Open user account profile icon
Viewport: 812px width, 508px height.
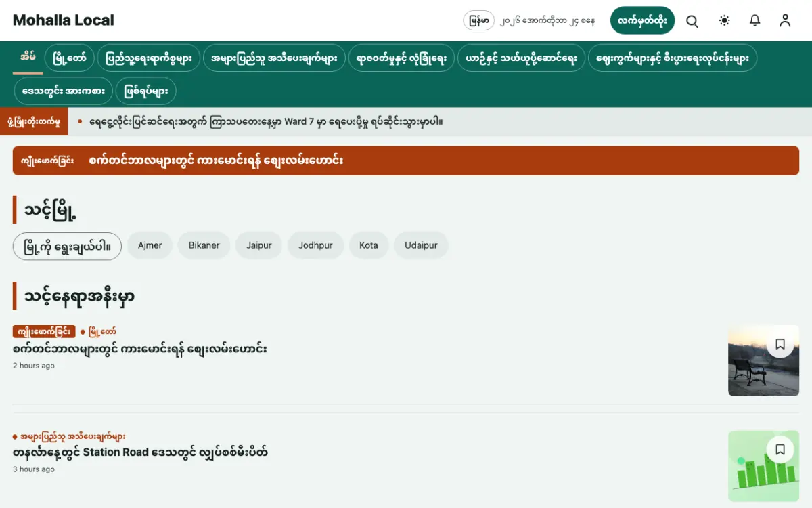click(x=785, y=20)
